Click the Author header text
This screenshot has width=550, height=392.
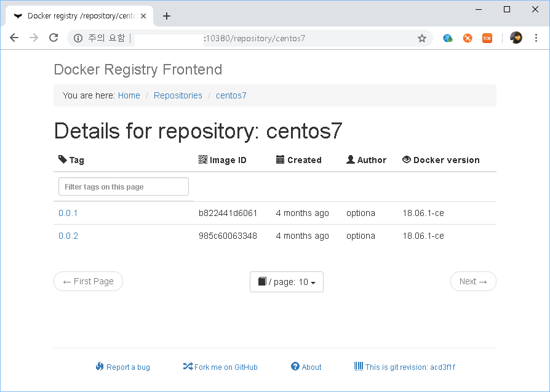(372, 160)
